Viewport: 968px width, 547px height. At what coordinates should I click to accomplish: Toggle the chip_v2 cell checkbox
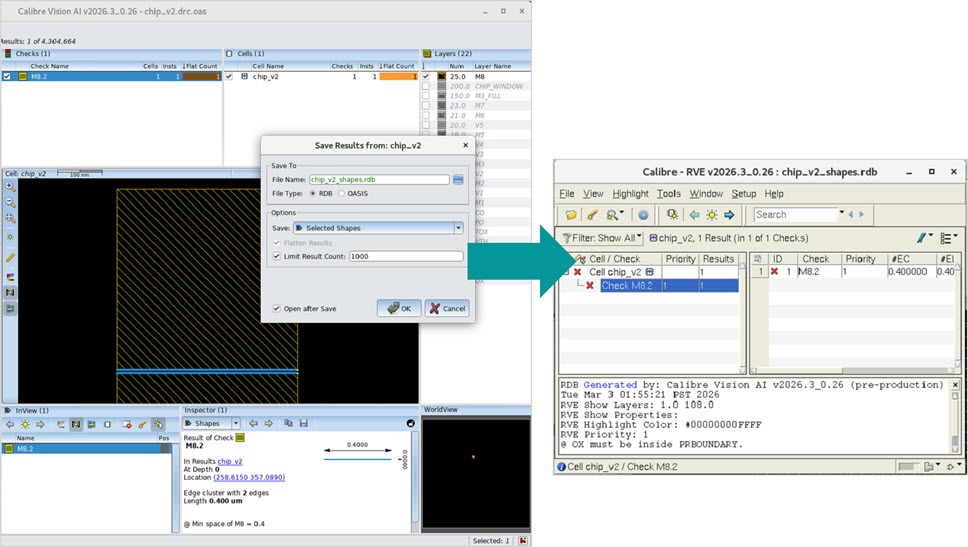229,77
